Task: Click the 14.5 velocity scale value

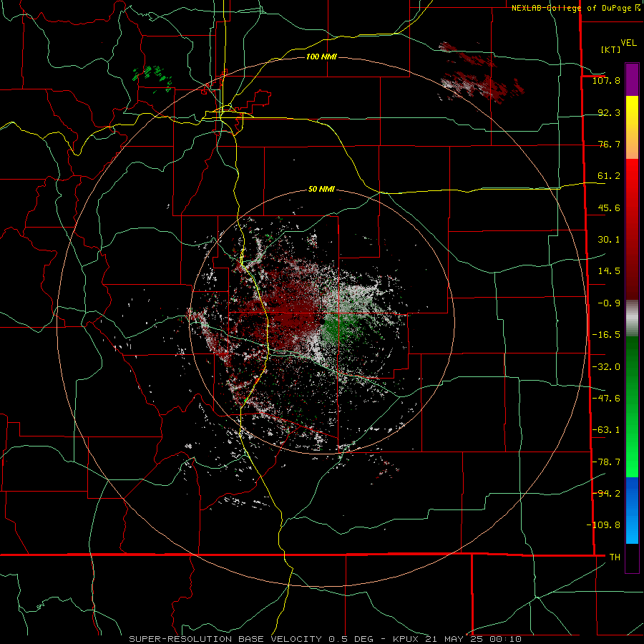Action: coord(609,271)
